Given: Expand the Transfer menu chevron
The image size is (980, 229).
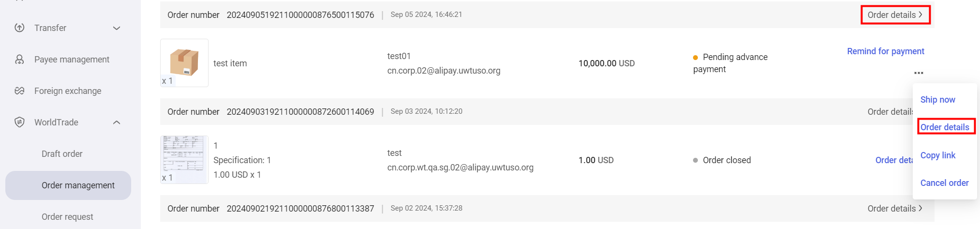Looking at the screenshot, I should (117, 28).
